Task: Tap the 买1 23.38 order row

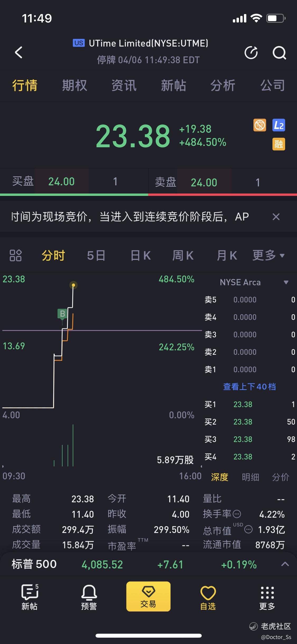Action: point(250,404)
